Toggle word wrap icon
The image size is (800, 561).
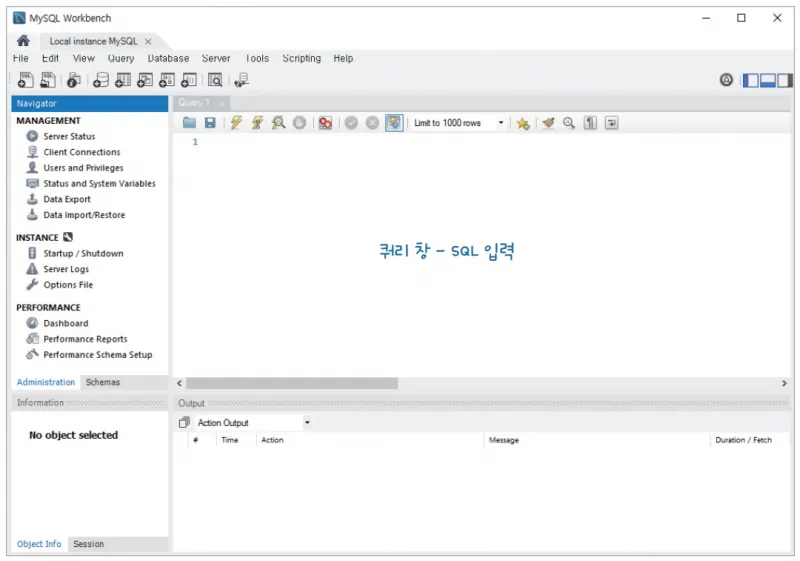pos(611,122)
